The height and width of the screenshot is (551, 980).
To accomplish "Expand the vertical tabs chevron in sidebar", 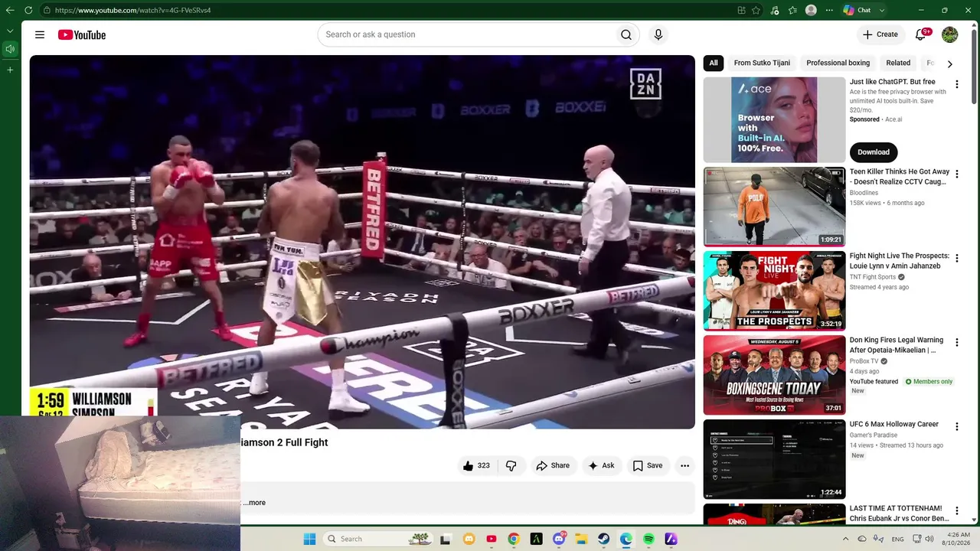I will coord(10,31).
